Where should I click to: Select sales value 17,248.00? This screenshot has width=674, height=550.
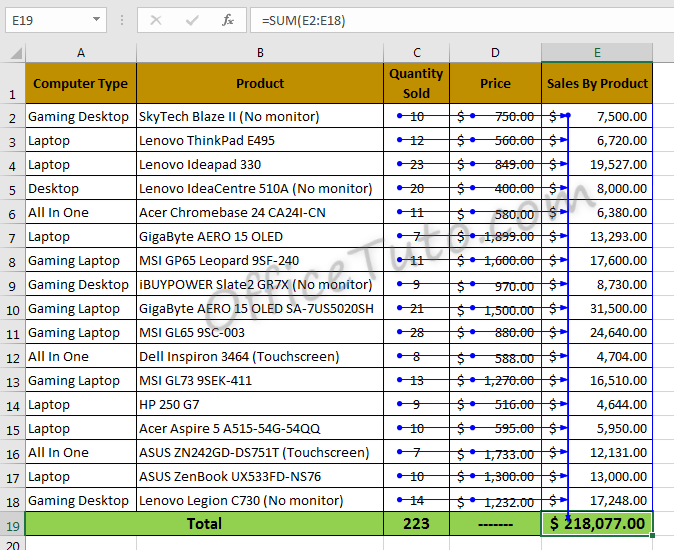597,501
